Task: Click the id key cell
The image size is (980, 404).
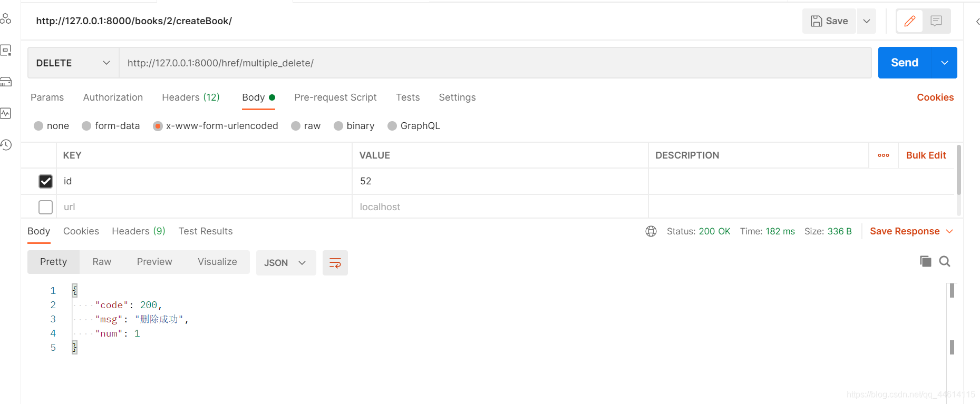Action: (204, 181)
